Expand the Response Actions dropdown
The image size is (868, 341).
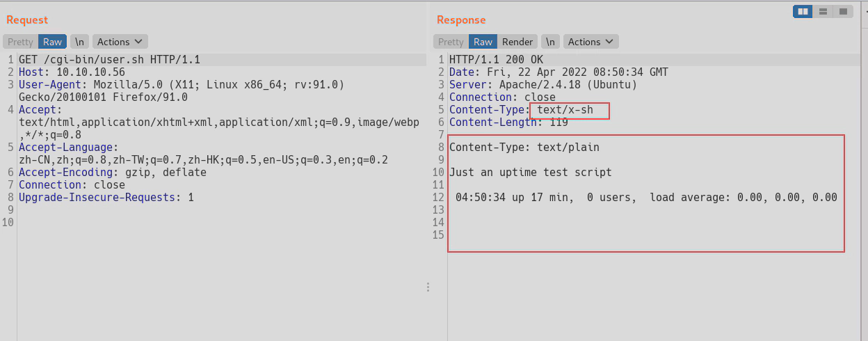590,42
